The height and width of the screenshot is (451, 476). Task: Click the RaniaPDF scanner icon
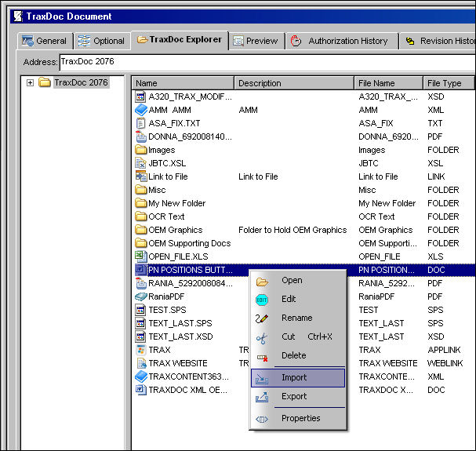[141, 296]
